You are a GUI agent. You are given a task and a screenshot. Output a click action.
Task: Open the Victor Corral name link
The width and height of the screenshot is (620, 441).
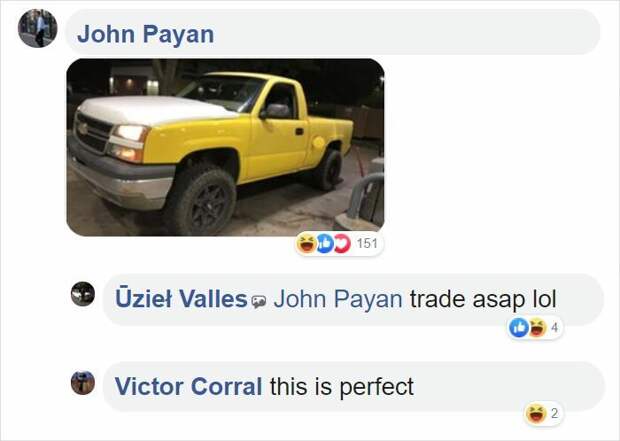click(188, 386)
